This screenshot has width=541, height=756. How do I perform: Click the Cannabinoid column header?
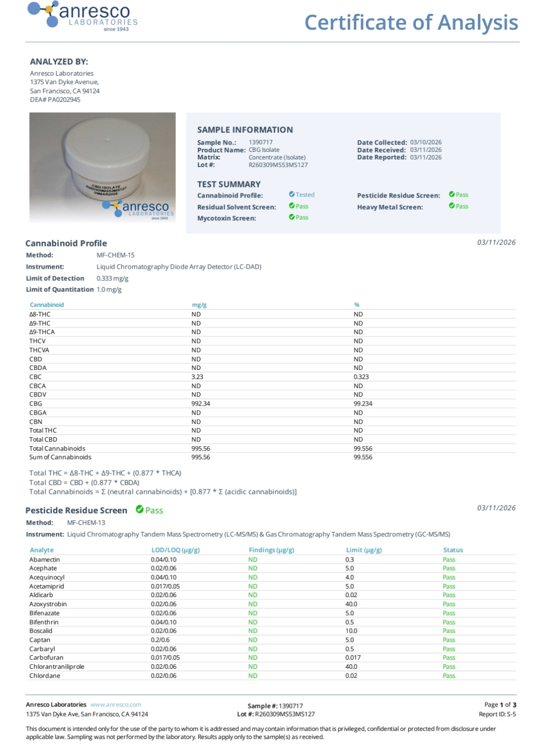(x=47, y=305)
